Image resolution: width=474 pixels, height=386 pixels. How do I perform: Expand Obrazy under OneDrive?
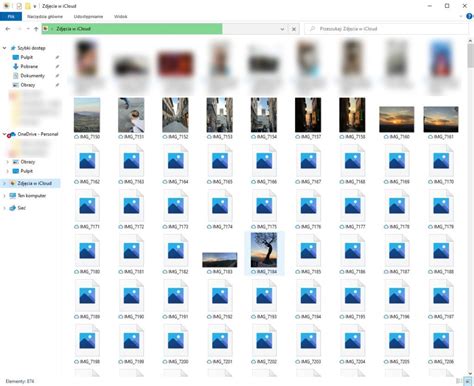(8, 162)
